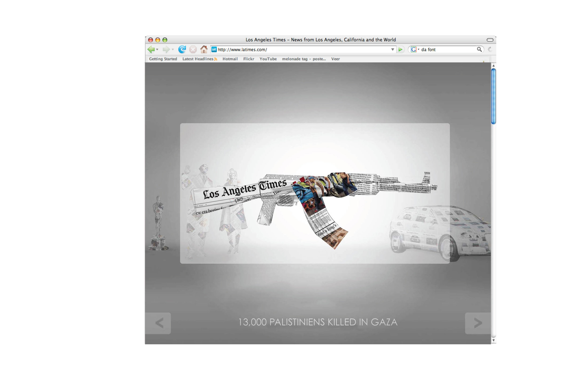Click the vertical scrollbar thumb
This screenshot has height=380, width=588.
(x=493, y=96)
